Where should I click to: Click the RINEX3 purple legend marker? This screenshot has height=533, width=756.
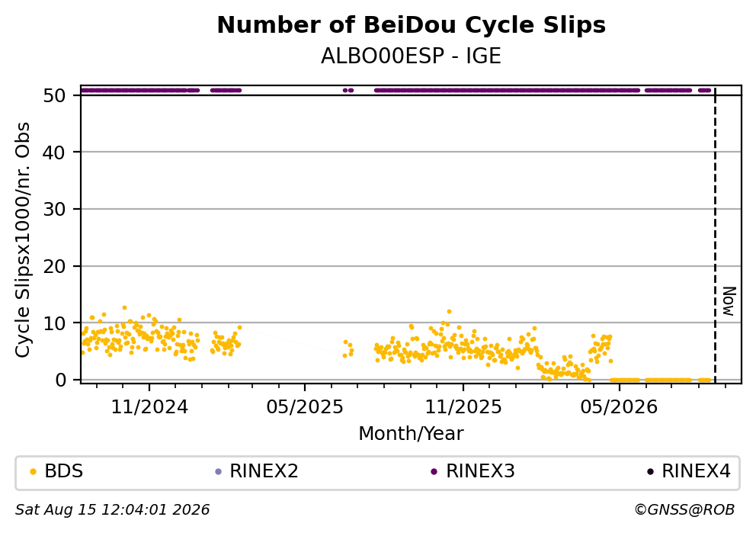pos(434,472)
